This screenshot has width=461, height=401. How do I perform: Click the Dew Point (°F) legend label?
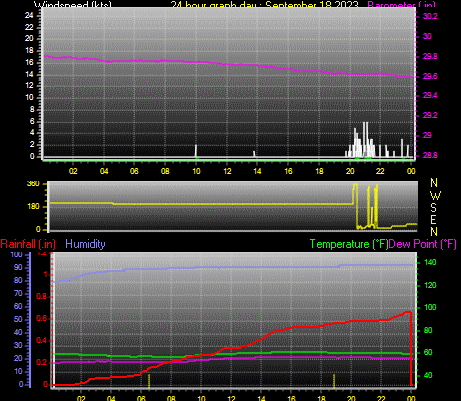pos(422,244)
